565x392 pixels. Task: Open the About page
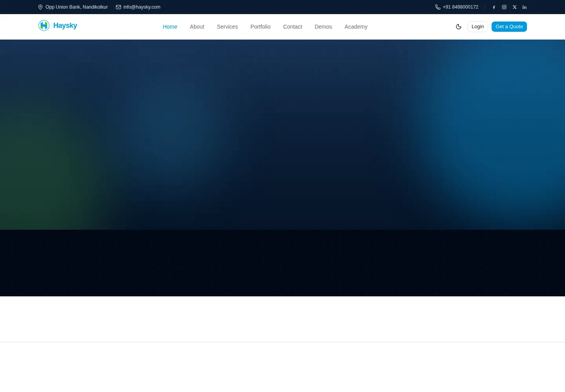coord(197,27)
